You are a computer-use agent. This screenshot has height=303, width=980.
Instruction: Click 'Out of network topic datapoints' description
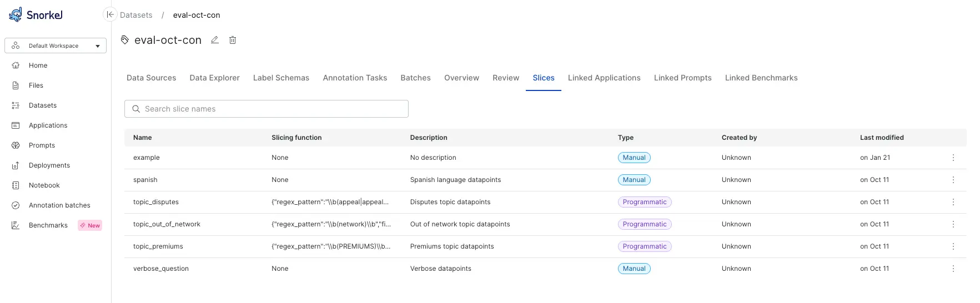click(x=460, y=224)
